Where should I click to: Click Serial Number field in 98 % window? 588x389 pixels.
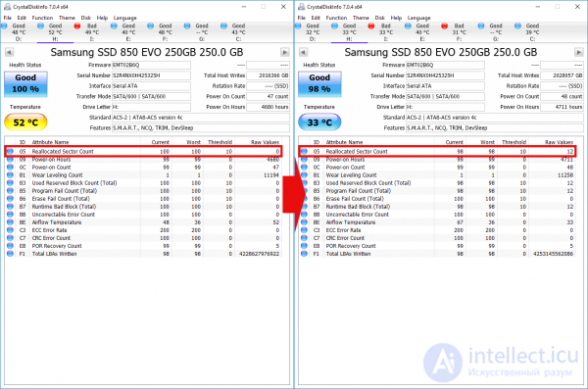click(x=445, y=75)
